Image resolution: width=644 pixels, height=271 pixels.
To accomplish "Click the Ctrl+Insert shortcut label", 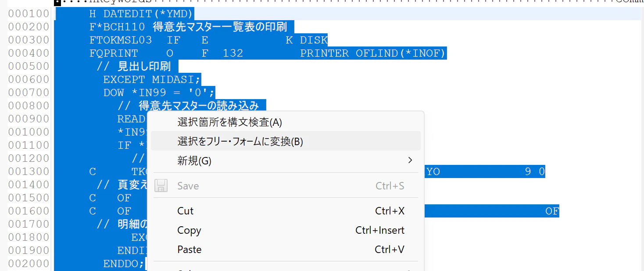I will 380,230.
